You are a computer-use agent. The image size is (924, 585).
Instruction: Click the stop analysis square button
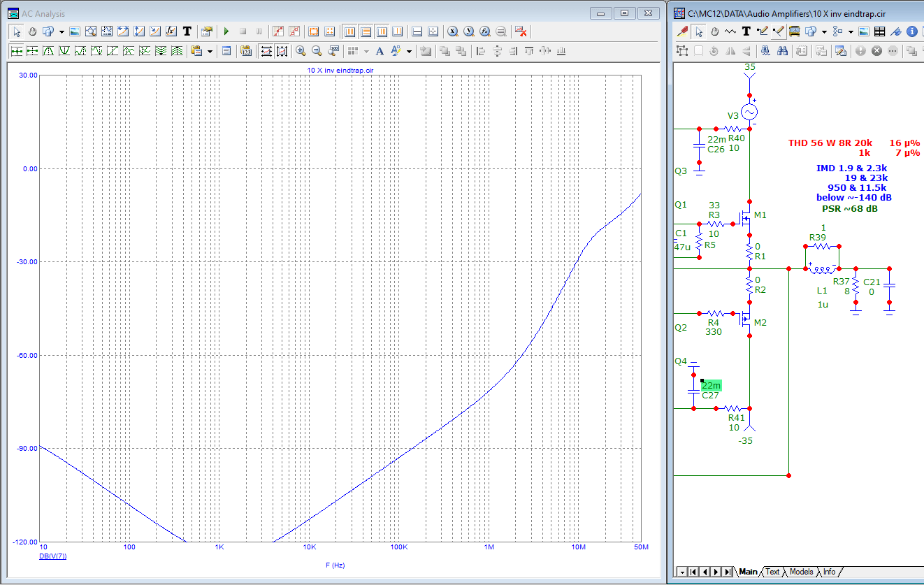pos(243,31)
